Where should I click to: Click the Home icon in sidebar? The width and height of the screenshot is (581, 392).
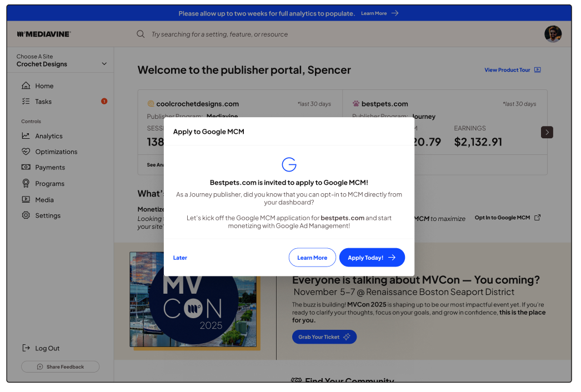(x=26, y=86)
